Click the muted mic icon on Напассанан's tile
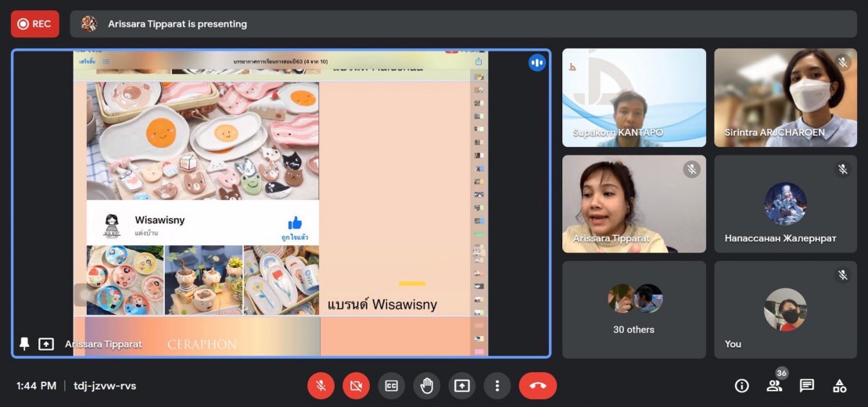The height and width of the screenshot is (407, 868). click(842, 169)
